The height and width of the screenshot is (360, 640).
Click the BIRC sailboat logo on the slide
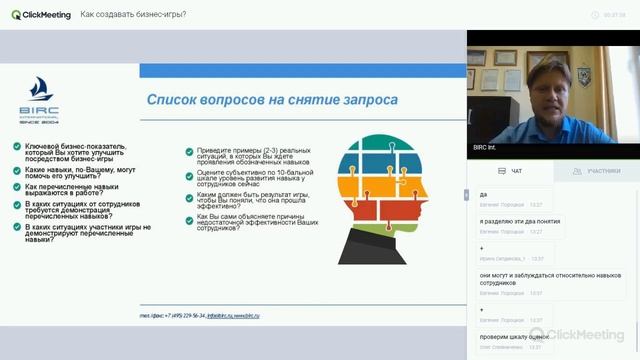point(39,100)
